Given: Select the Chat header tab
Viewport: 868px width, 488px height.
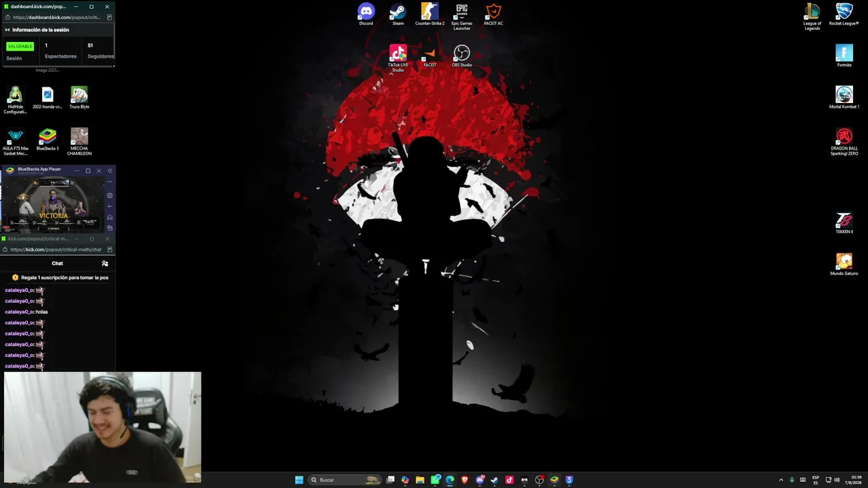Looking at the screenshot, I should [58, 264].
